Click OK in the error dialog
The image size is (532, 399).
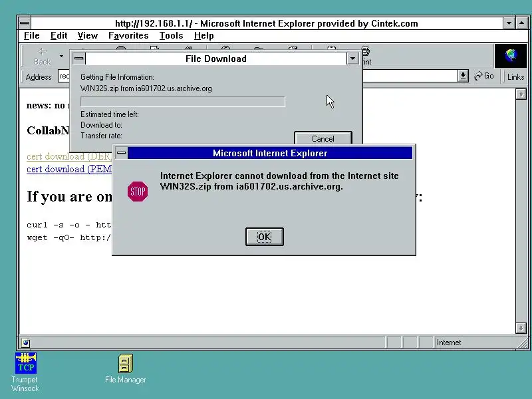(x=264, y=237)
